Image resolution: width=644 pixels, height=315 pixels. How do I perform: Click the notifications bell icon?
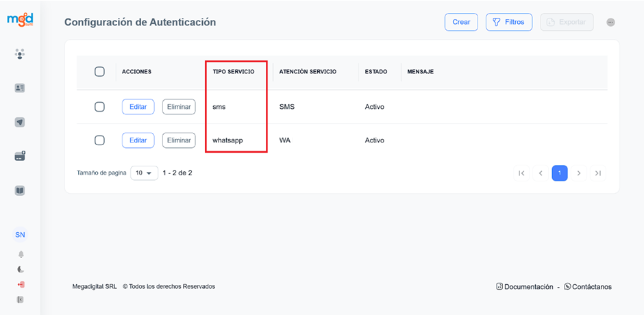pyautogui.click(x=21, y=254)
